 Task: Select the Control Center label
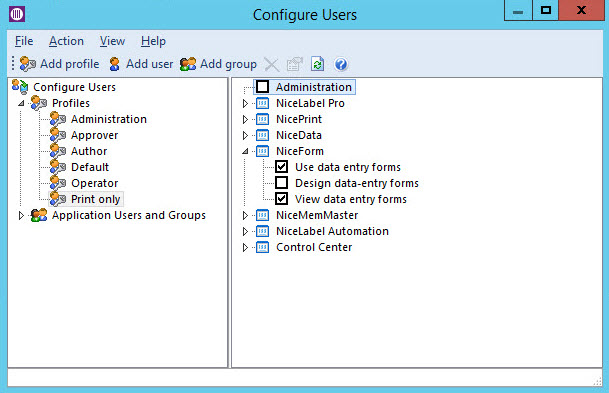[x=314, y=247]
